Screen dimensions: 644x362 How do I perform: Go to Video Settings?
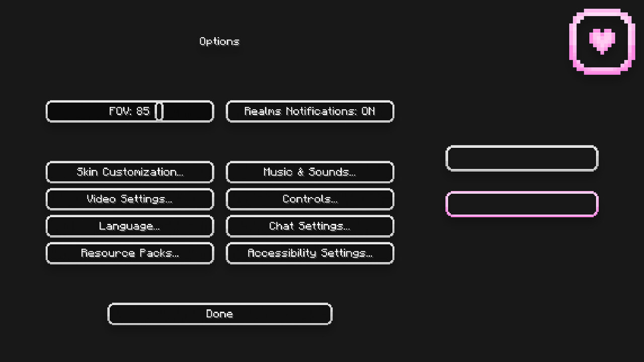(130, 199)
